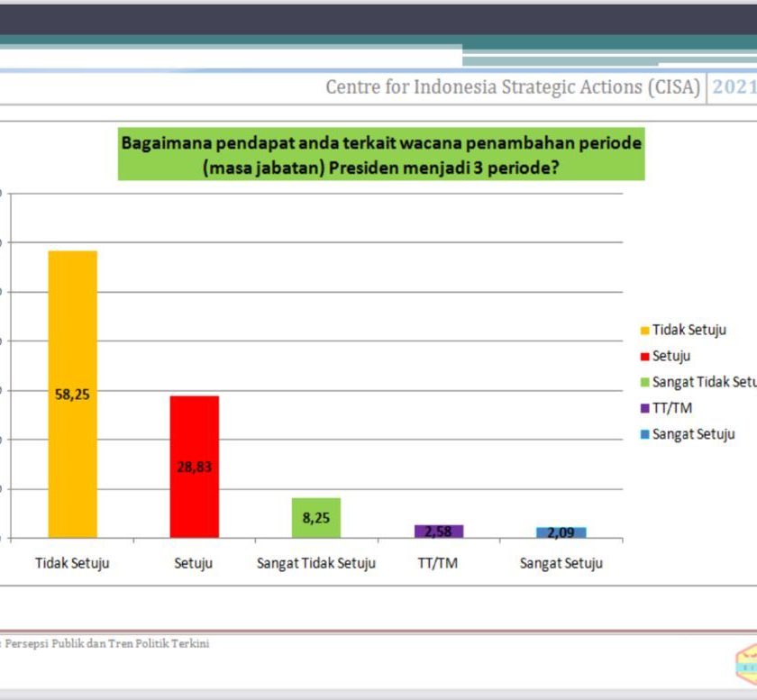Click the red legend swatch for Setuju
Screen dimensions: 757x700
(645, 357)
